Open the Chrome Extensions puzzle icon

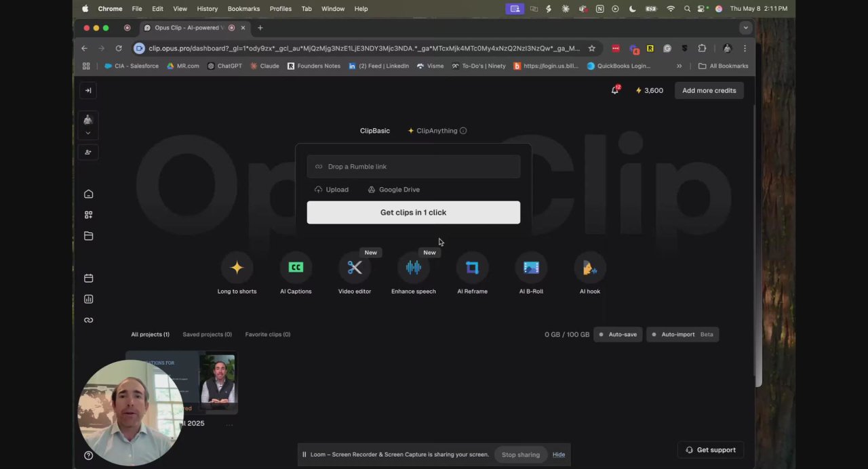click(x=702, y=48)
